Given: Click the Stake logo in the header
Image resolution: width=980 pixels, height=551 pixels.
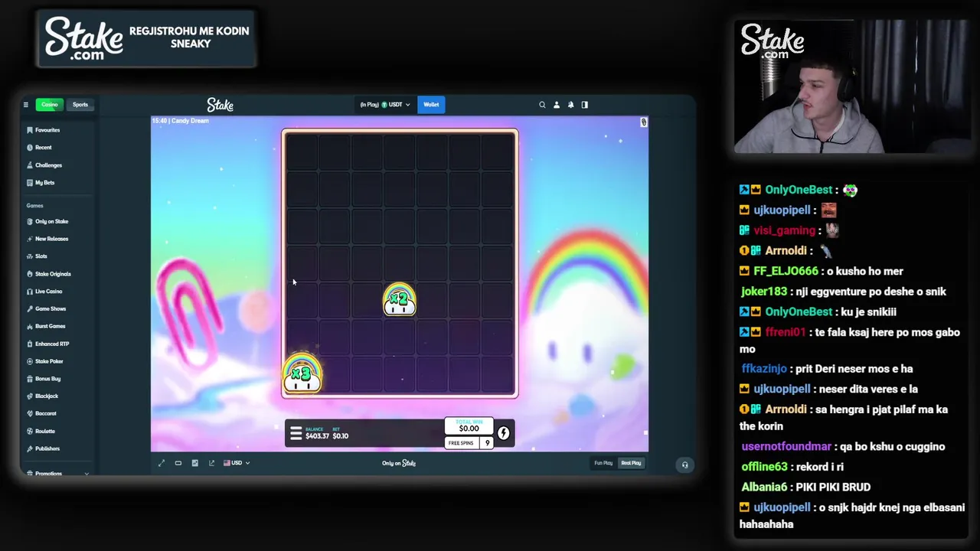Looking at the screenshot, I should [x=220, y=105].
